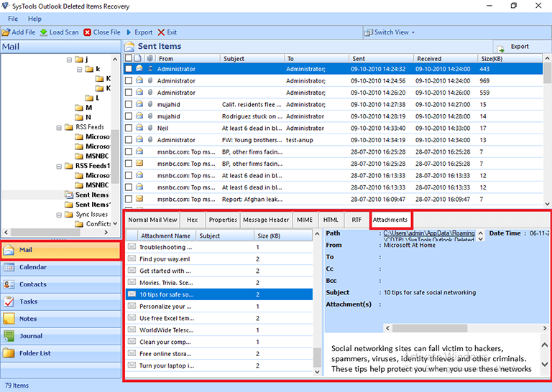Screen dimensions: 552x392
Task: Collapse the k folder in tree
Action: coord(80,70)
